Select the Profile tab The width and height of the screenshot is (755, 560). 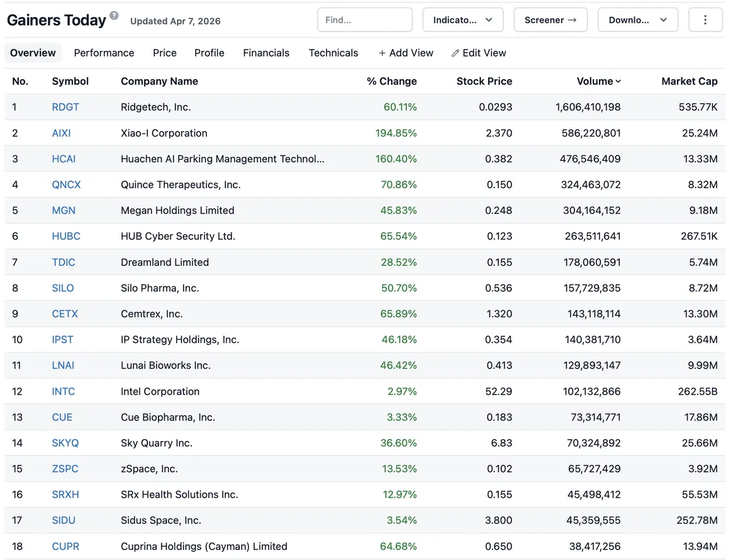(x=209, y=53)
